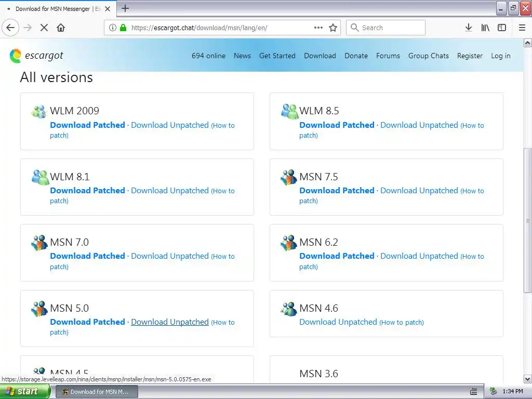Download Patched MSN 7.5
The width and height of the screenshot is (532, 399).
pos(337,190)
